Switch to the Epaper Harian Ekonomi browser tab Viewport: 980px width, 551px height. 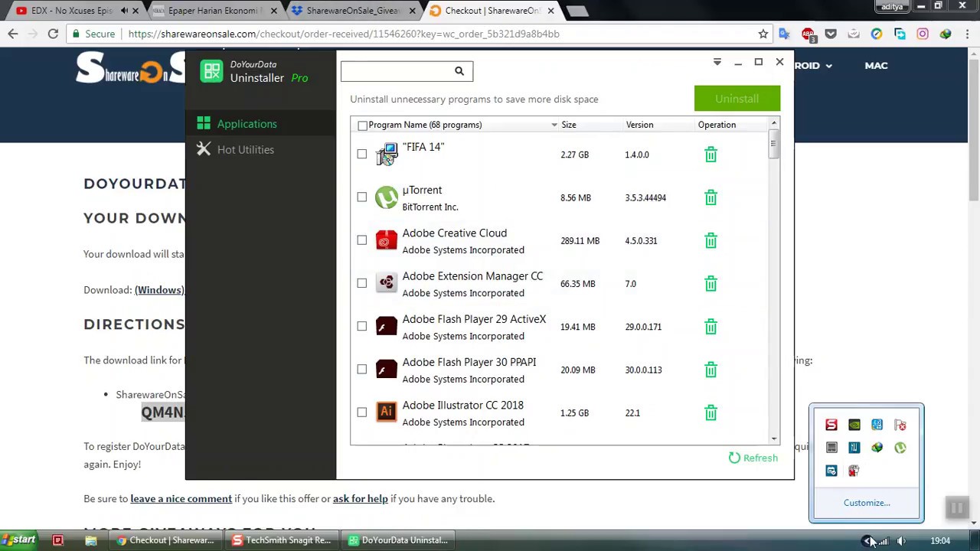[x=214, y=11]
